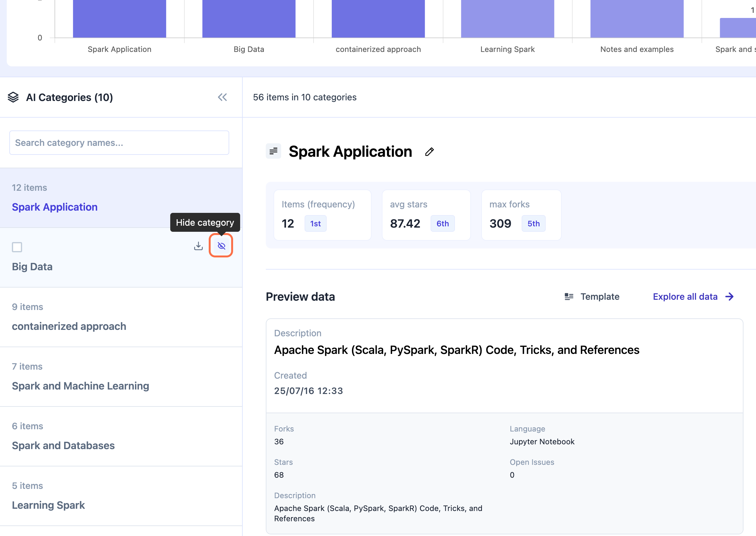This screenshot has height=536, width=756.
Task: Click the 6th rank badge for avg stars
Action: (x=442, y=224)
